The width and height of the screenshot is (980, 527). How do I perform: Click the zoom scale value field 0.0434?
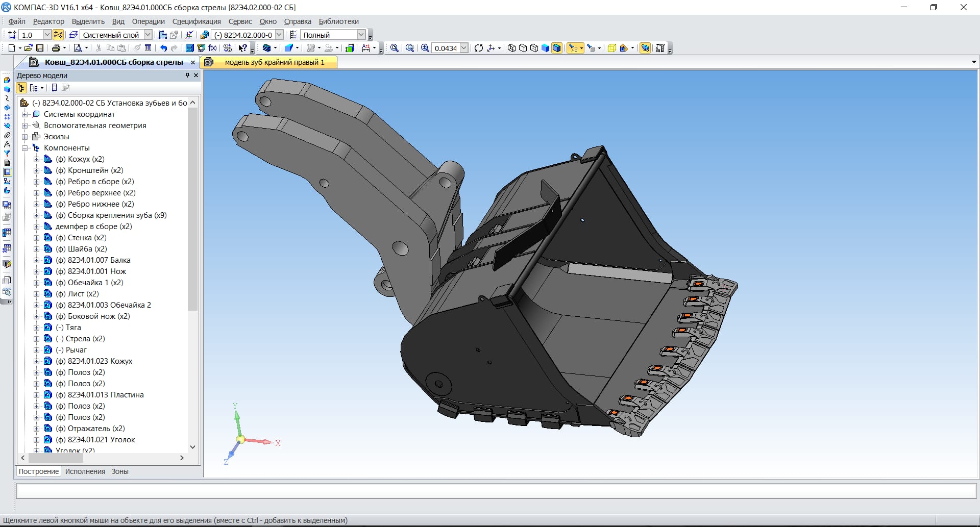click(x=445, y=48)
